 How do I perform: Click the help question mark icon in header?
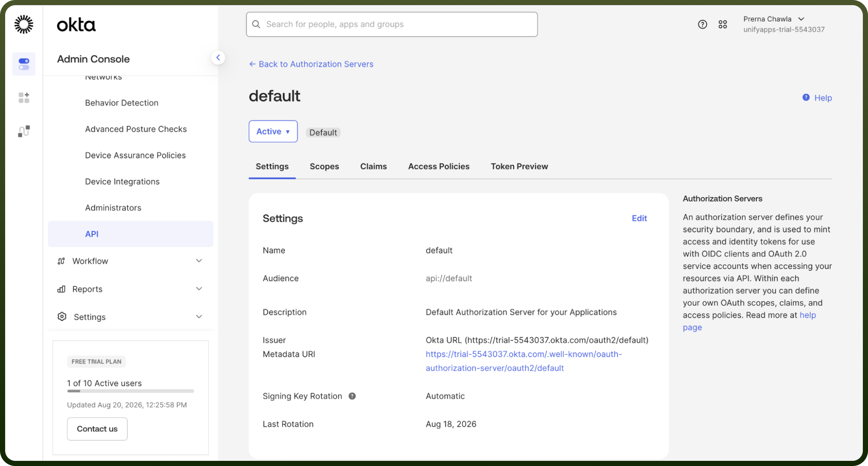click(702, 24)
